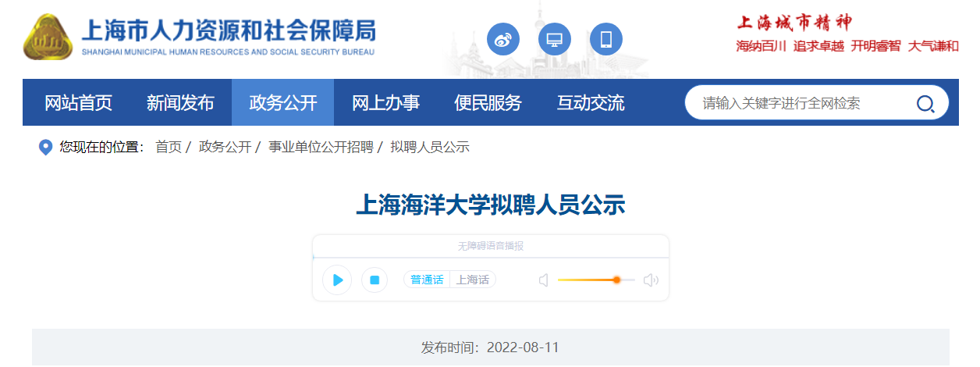Screen dimensions: 980x367
Task: Click the blue location pin icon
Action: tap(45, 148)
